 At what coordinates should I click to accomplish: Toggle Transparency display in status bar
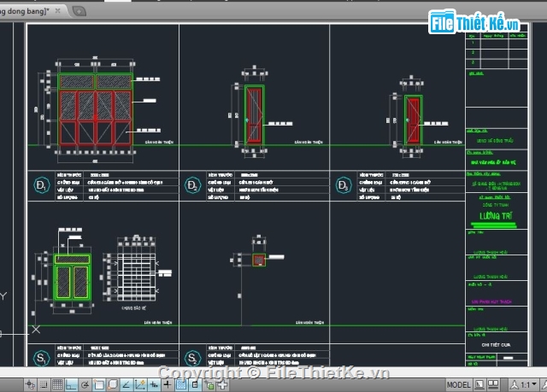(181, 384)
